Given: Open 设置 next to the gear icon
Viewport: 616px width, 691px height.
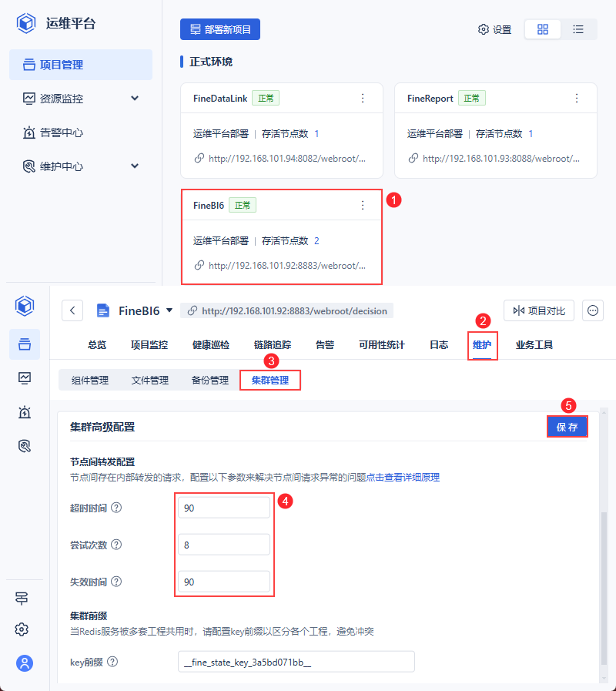Looking at the screenshot, I should (x=495, y=29).
